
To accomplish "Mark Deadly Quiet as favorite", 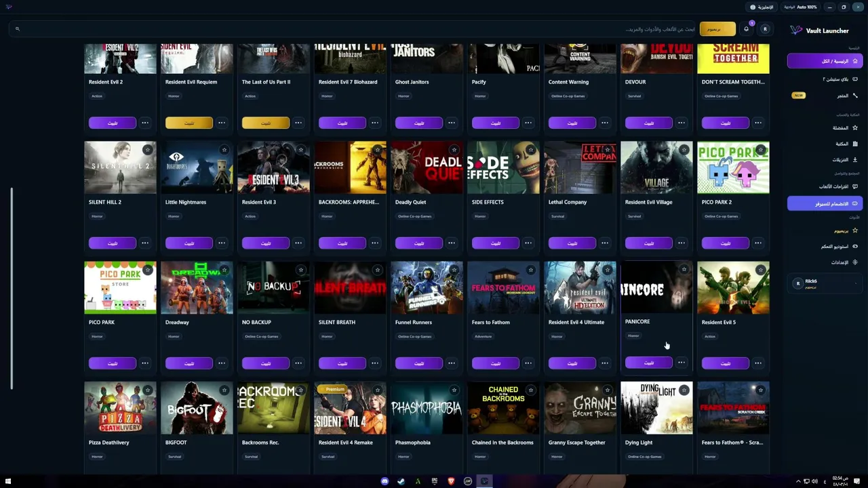I will tap(454, 150).
